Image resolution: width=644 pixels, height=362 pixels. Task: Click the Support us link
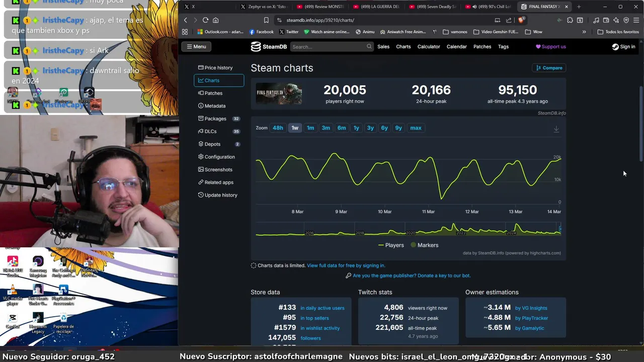550,47
